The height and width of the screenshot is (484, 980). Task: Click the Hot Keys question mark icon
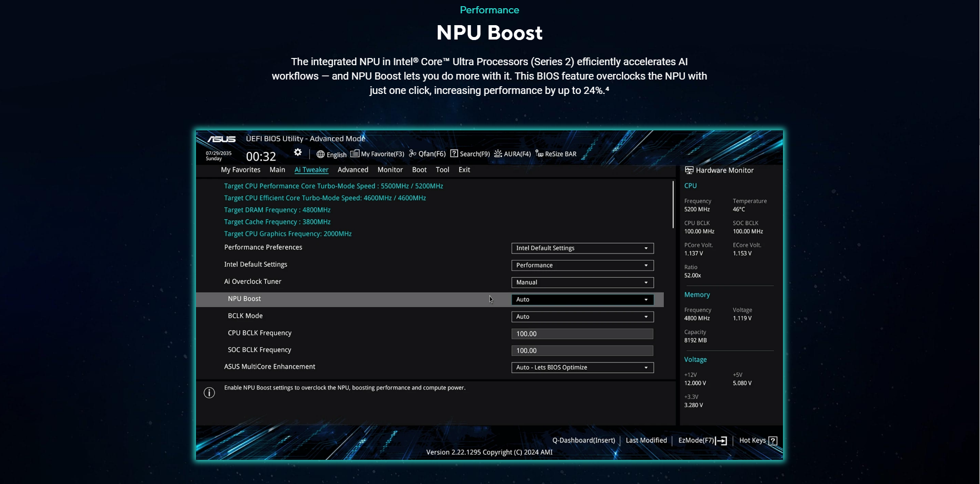pos(773,441)
